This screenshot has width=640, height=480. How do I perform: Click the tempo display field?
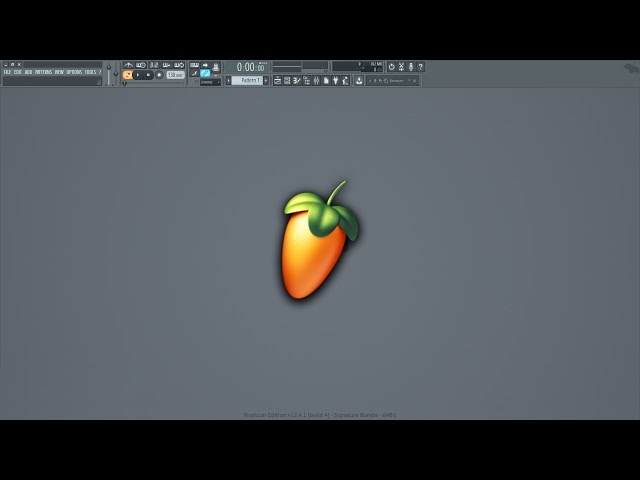(x=176, y=75)
